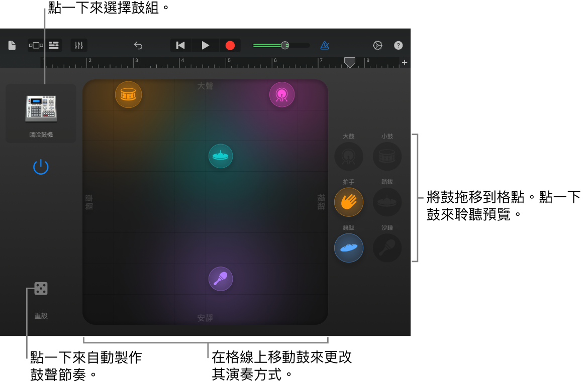This screenshot has height=383, width=588.
Task: Preview dimmed 小鼓 snare pad
Action: point(387,156)
